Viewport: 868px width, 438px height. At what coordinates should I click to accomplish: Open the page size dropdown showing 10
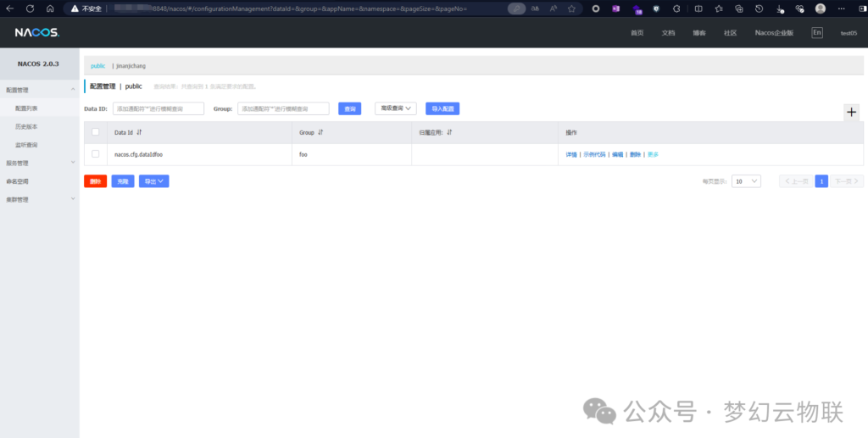pyautogui.click(x=746, y=180)
